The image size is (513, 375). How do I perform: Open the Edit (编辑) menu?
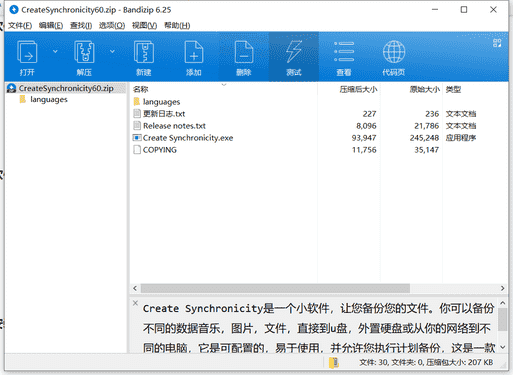pyautogui.click(x=51, y=25)
